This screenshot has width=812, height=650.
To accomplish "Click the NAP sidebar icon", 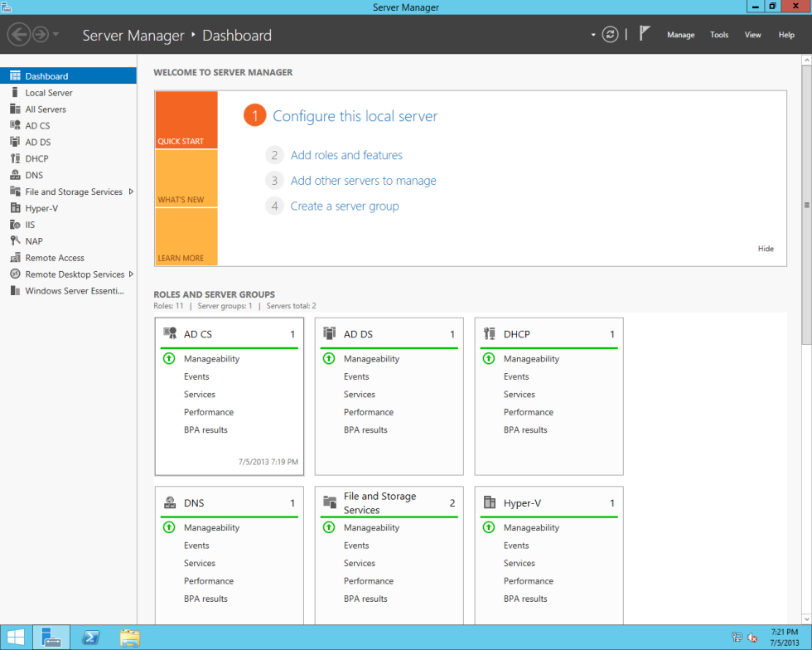I will 15,241.
